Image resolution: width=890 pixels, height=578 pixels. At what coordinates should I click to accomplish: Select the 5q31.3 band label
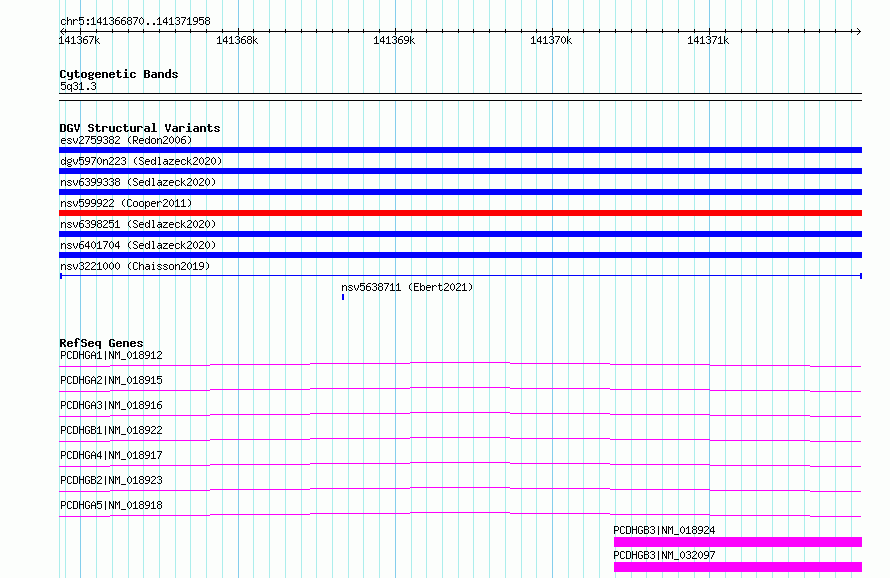click(78, 86)
